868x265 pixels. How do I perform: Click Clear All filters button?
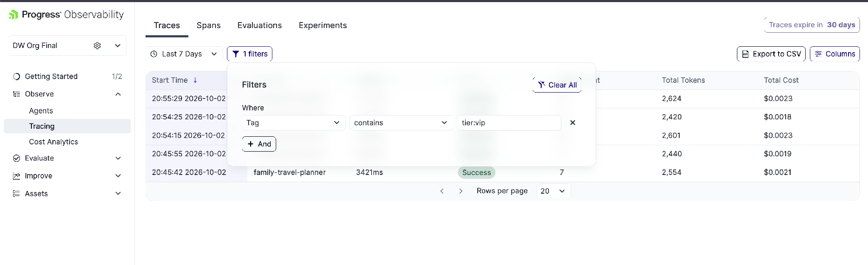(557, 85)
